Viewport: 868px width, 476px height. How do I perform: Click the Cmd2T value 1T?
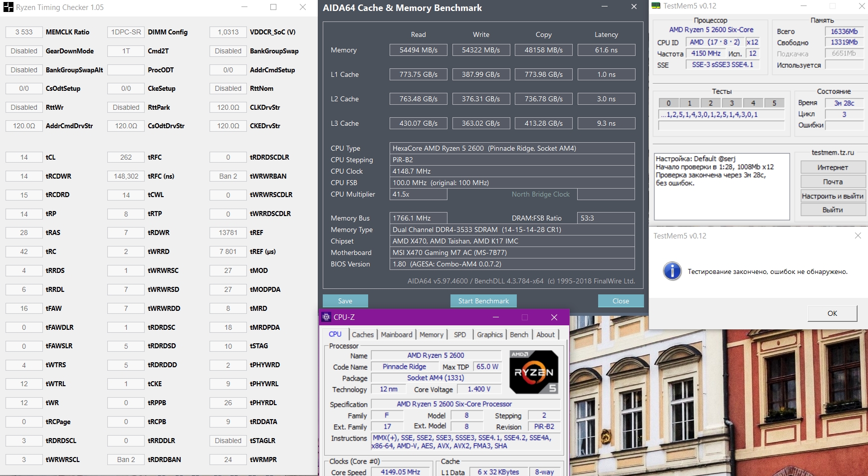click(x=126, y=51)
